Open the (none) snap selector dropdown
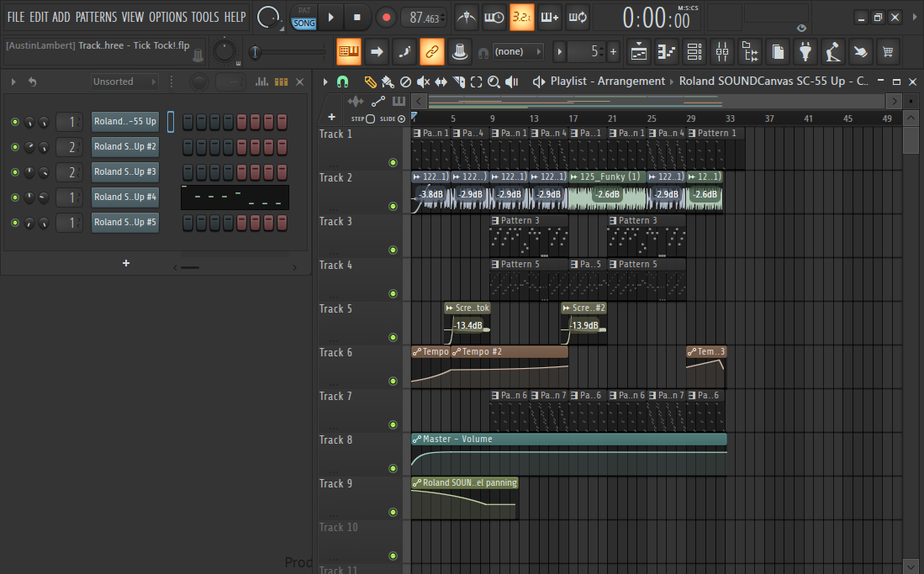Screen dimensions: 924x574 tap(517, 52)
